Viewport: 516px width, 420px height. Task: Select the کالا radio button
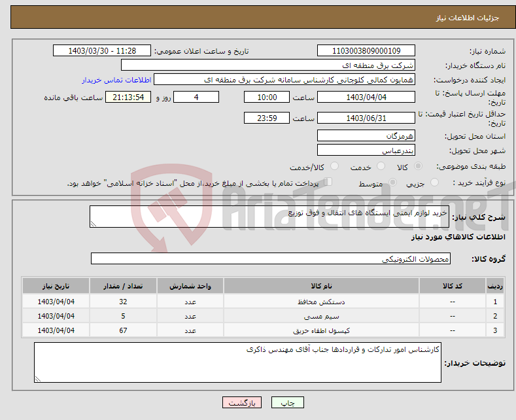pyautogui.click(x=418, y=166)
